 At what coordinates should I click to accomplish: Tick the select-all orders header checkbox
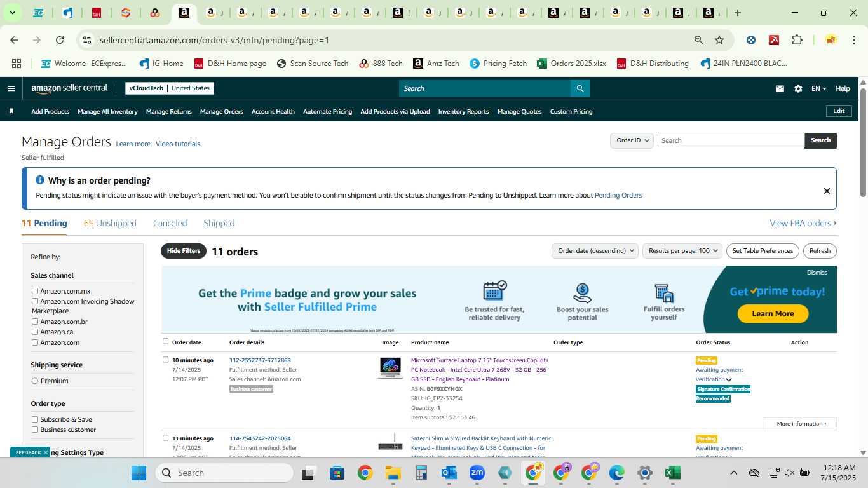point(166,341)
